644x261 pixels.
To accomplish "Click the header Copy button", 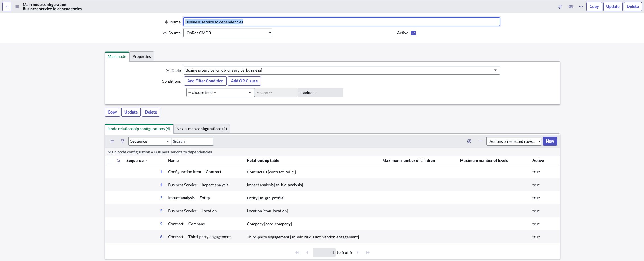I will click(x=594, y=7).
